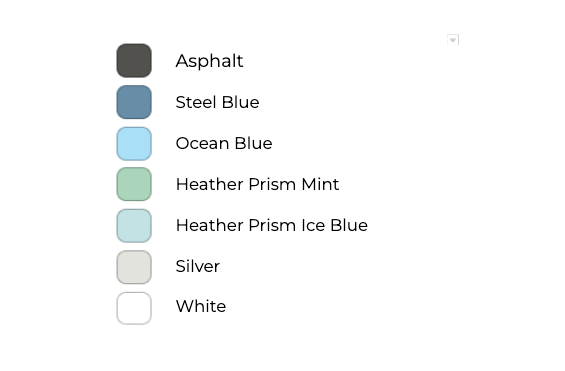Select the pale green rounded square

coord(134,184)
